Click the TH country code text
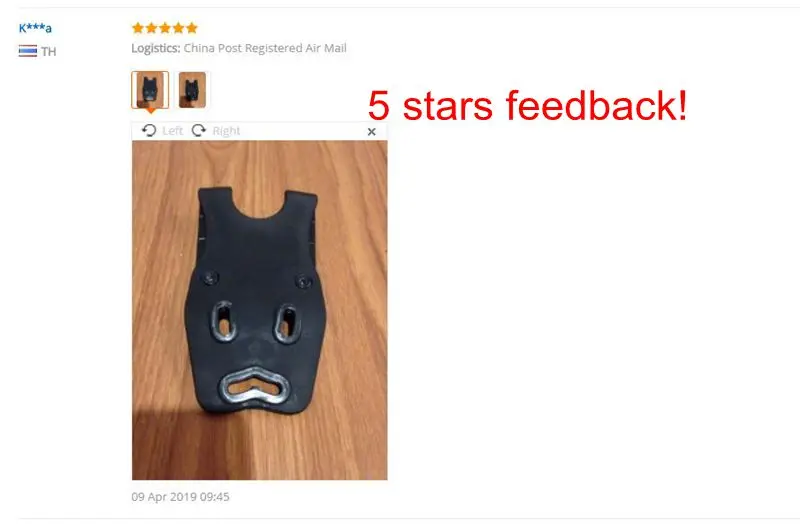 point(48,52)
